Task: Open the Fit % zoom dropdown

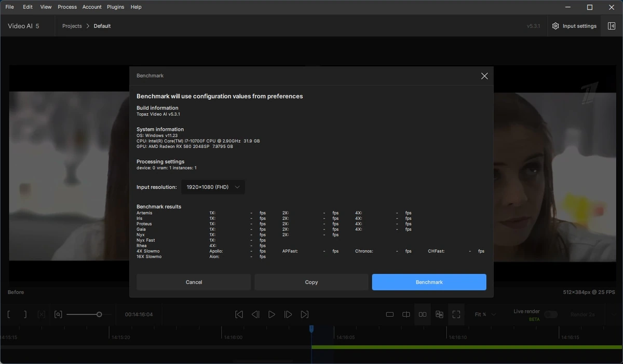Action: [x=485, y=314]
